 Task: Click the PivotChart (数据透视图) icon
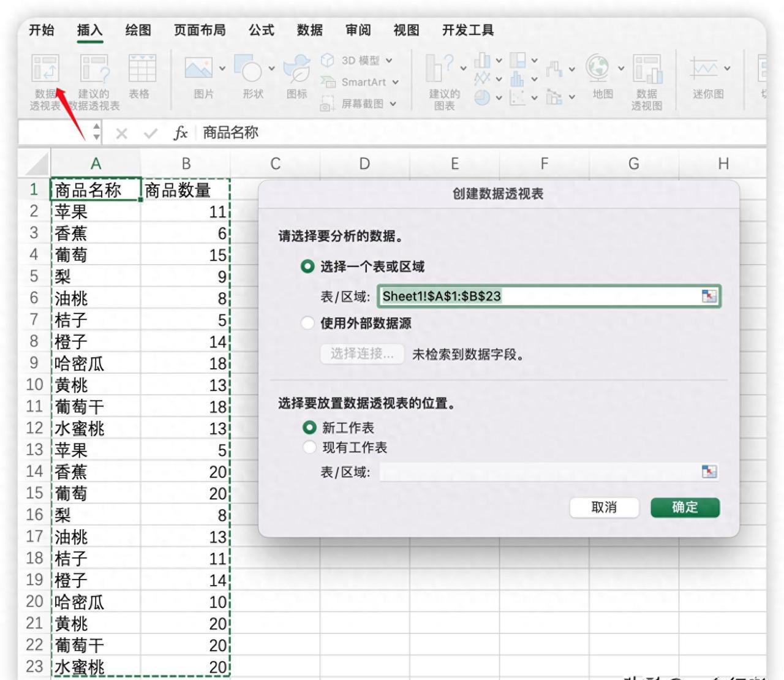647,69
